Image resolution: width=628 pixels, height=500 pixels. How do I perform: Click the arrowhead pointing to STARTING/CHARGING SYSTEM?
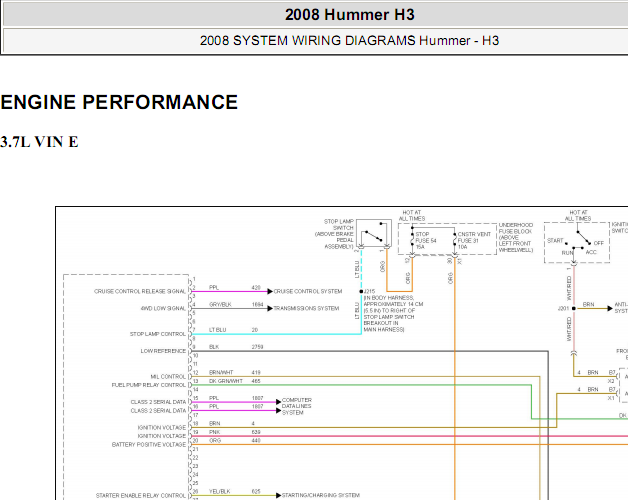tap(279, 496)
